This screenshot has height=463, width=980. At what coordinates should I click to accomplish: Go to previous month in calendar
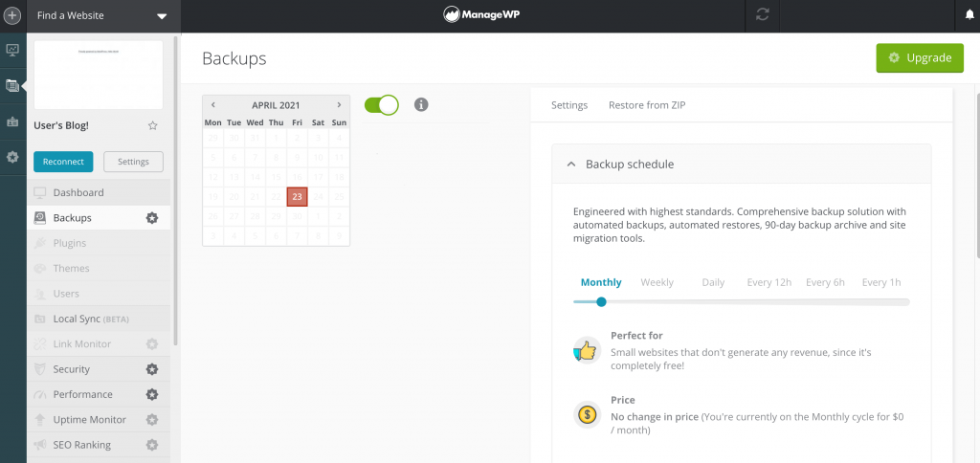point(212,104)
